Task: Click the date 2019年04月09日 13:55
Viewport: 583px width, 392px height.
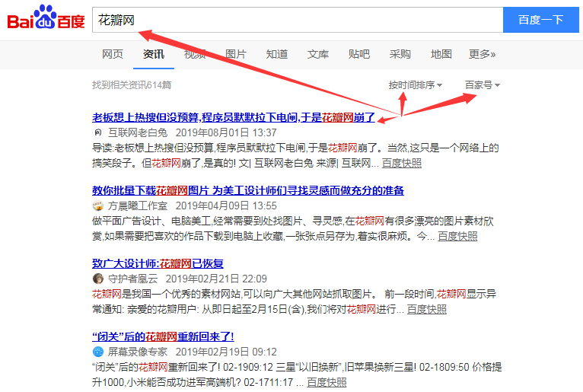Action: [226, 206]
